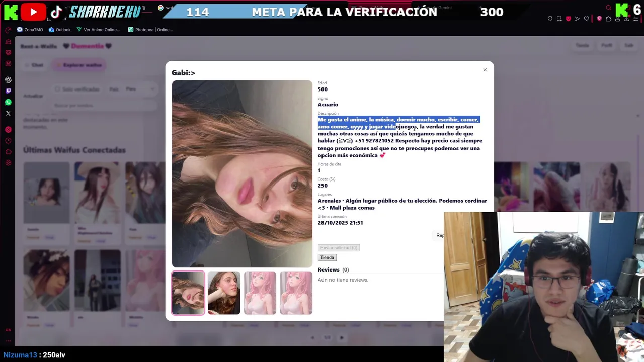Click the Gemini tab in browser tab strip
Image resolution: width=644 pixels, height=362 pixels.
point(444,8)
